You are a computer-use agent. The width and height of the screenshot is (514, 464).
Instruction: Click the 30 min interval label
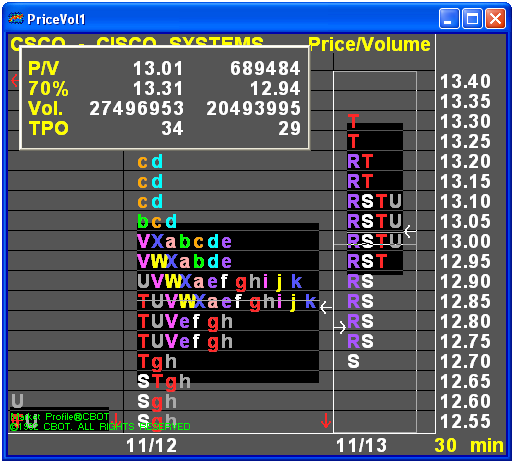[x=469, y=445]
